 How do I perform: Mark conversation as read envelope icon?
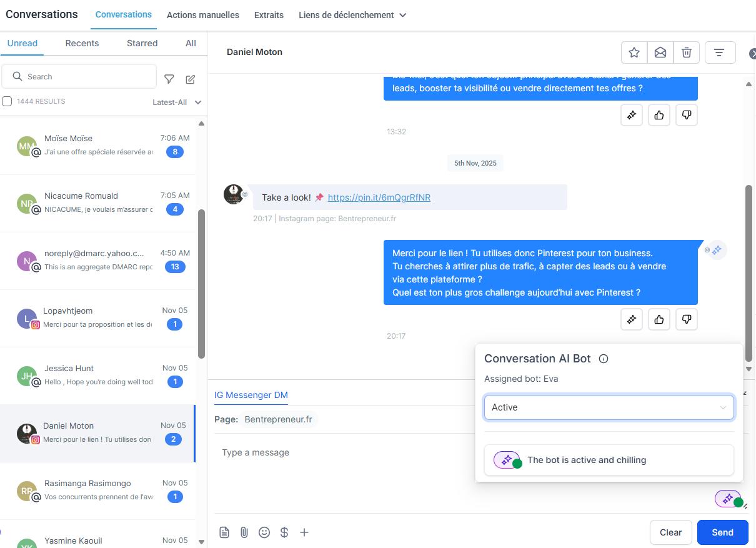(x=660, y=53)
